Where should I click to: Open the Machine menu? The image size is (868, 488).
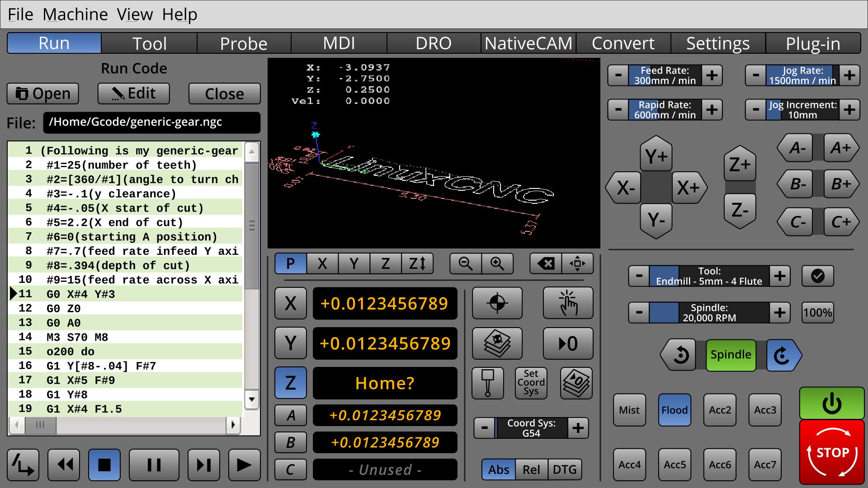[x=75, y=14]
